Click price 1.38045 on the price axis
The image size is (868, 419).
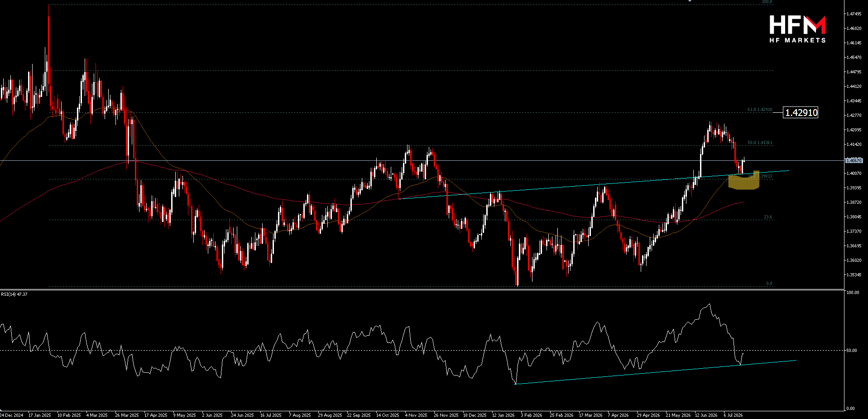(854, 217)
